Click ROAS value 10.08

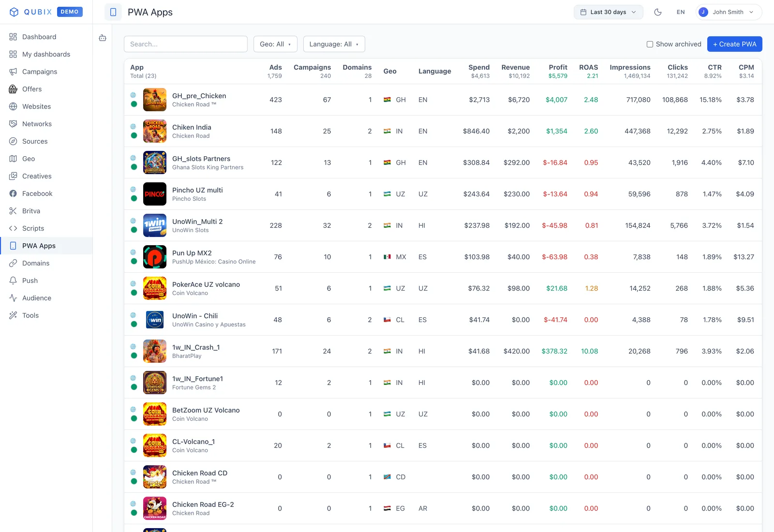point(590,351)
